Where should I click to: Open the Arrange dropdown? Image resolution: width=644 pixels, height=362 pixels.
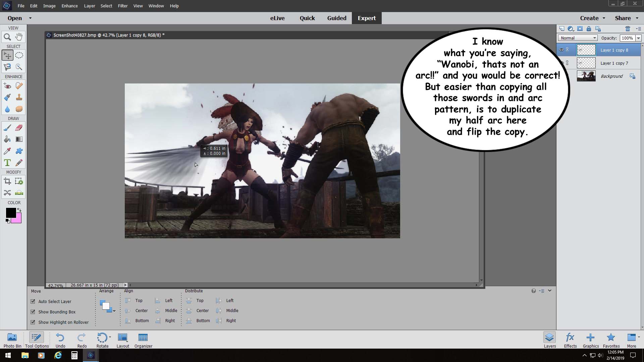point(108,306)
